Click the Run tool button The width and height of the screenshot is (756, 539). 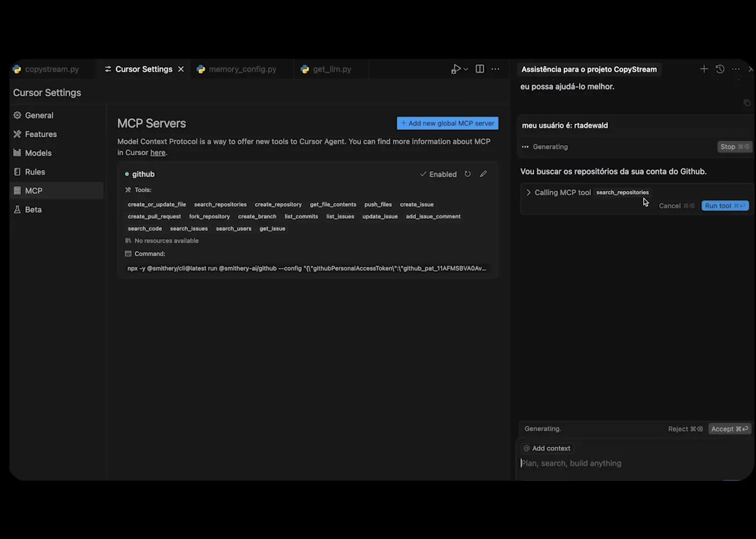(725, 206)
